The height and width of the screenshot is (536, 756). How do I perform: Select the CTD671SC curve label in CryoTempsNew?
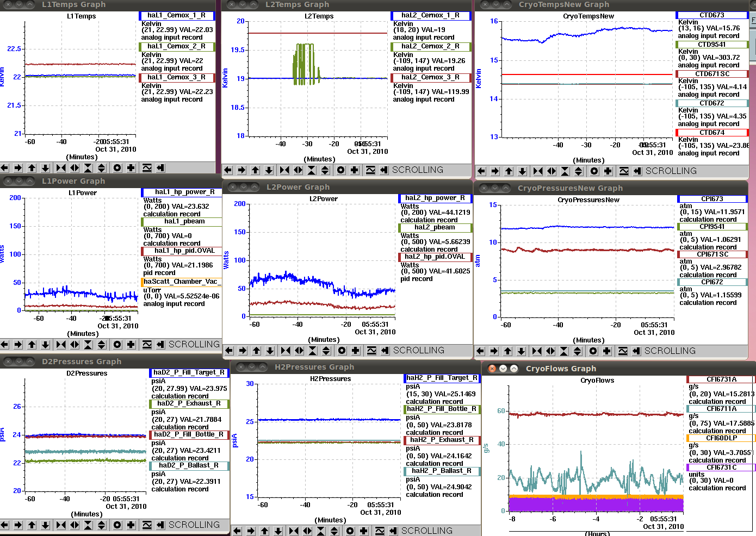712,74
